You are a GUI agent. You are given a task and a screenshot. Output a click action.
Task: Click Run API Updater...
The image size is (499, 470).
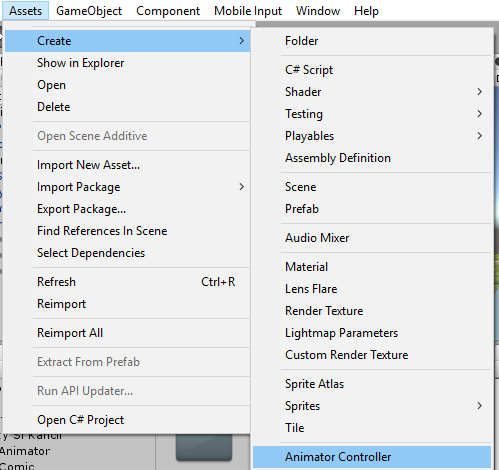tap(127, 391)
